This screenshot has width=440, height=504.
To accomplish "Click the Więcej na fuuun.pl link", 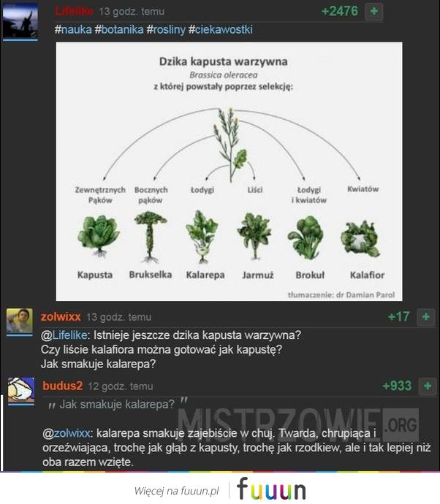I will pos(177,491).
